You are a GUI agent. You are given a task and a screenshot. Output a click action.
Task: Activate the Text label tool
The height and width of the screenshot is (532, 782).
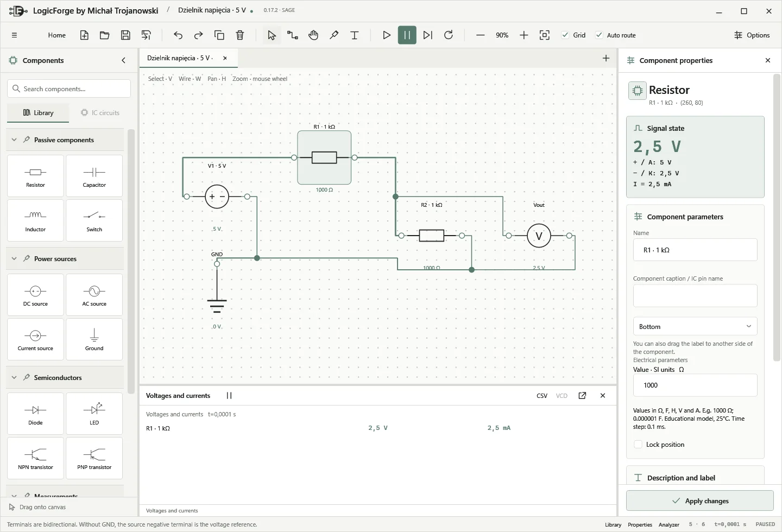pyautogui.click(x=355, y=35)
